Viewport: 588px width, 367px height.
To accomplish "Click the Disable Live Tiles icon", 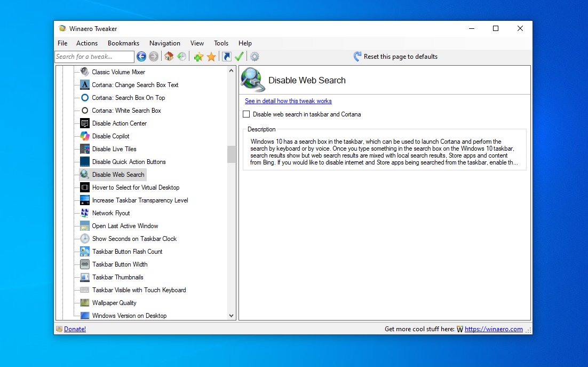I will [85, 149].
